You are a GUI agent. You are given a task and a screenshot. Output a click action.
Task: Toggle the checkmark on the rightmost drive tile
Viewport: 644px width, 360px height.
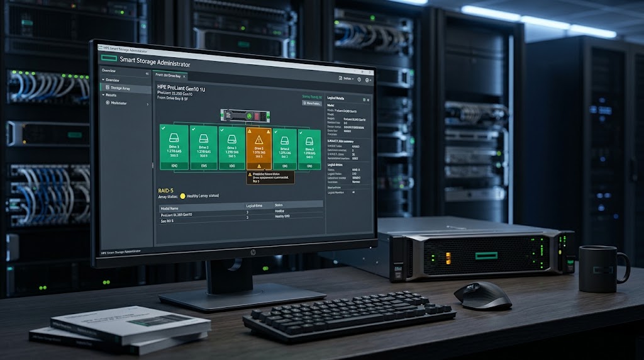coord(301,132)
